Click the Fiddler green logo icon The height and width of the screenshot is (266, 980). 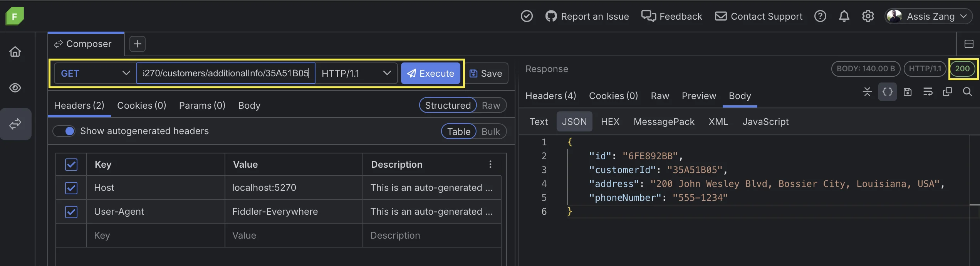click(15, 16)
